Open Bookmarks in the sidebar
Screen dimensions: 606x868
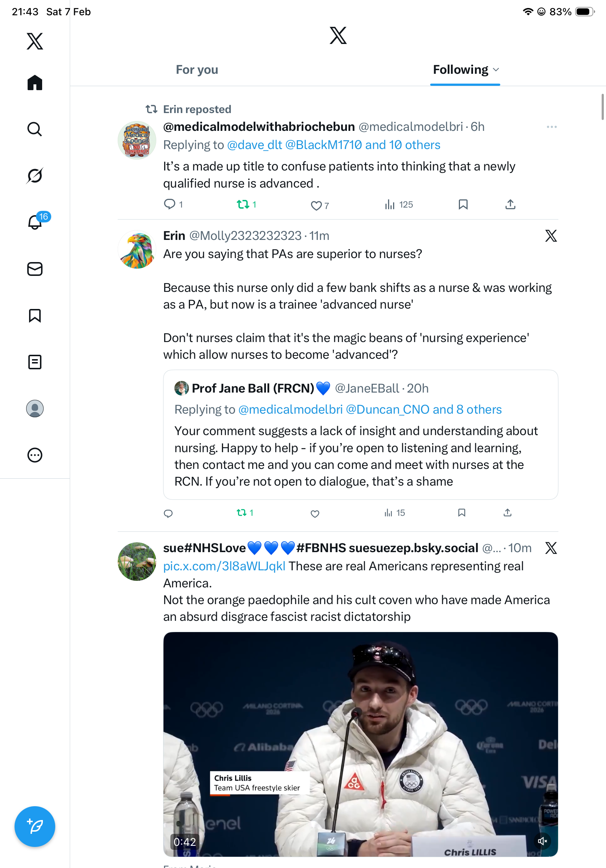[x=35, y=315]
